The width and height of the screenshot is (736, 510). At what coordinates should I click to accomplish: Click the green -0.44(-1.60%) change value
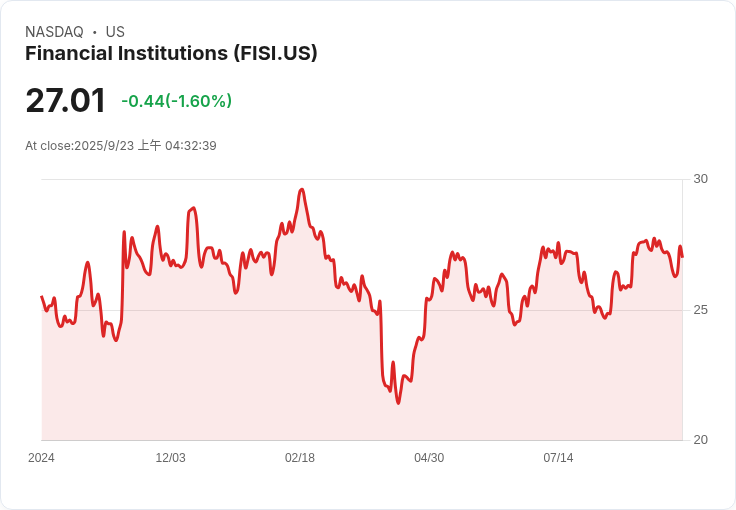(x=176, y=101)
